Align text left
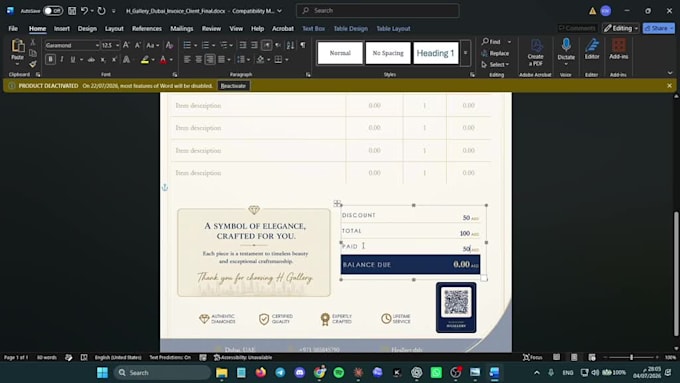 click(x=187, y=59)
